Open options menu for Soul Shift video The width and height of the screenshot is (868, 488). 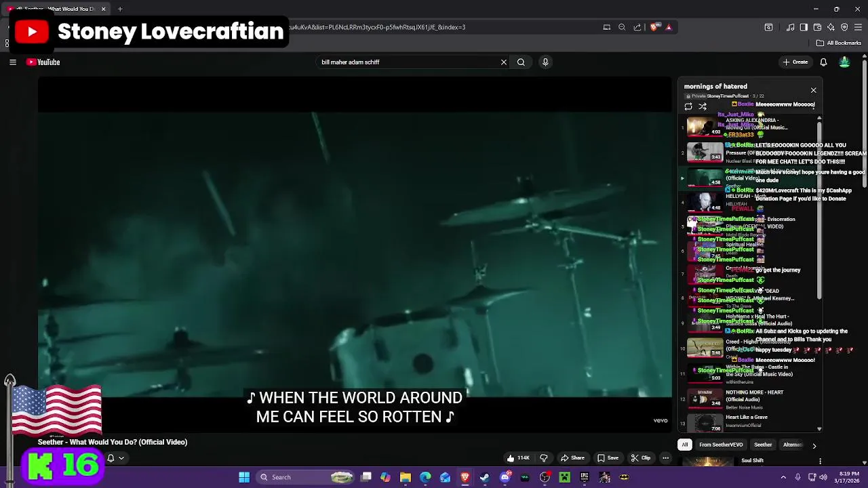point(820,462)
